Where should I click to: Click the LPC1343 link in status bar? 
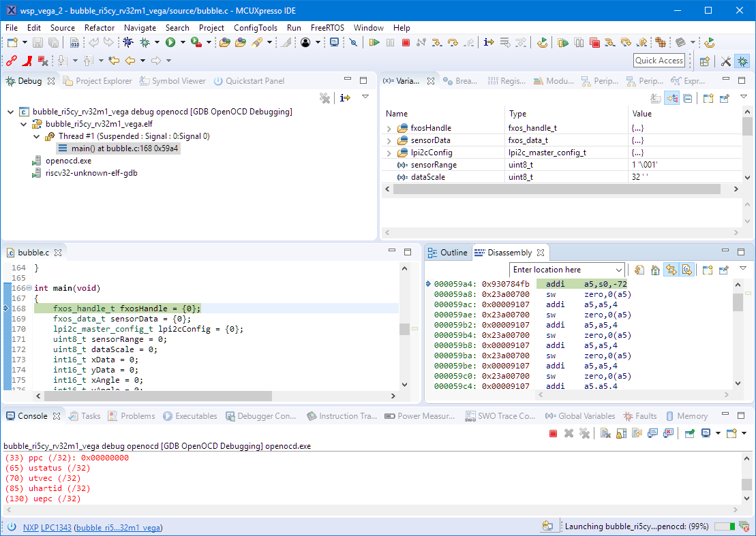(56, 528)
